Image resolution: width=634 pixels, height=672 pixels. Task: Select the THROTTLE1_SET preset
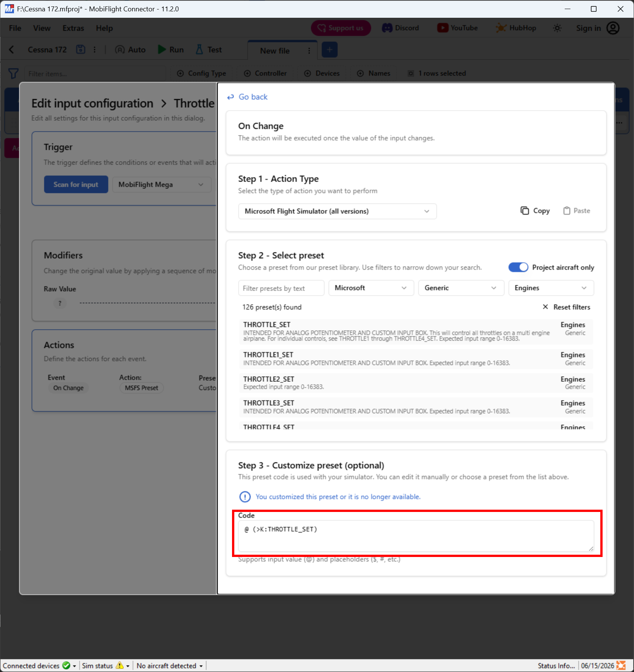(416, 359)
